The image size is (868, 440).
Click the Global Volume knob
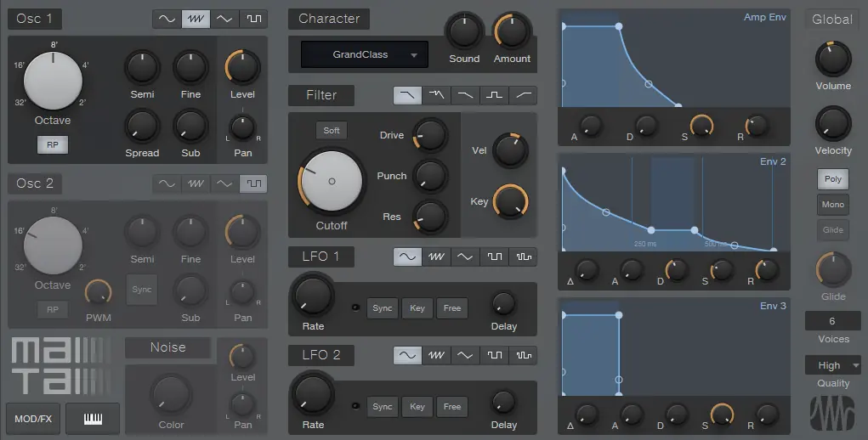[833, 59]
